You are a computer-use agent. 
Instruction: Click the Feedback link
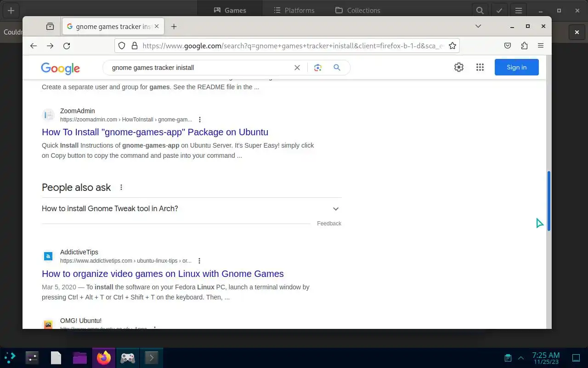tap(329, 224)
